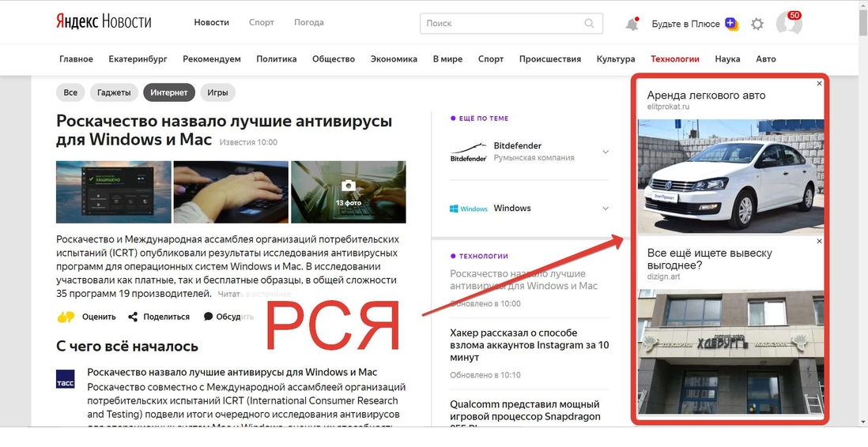
Task: Open the Аренда легкового авто ad title
Action: click(x=707, y=95)
